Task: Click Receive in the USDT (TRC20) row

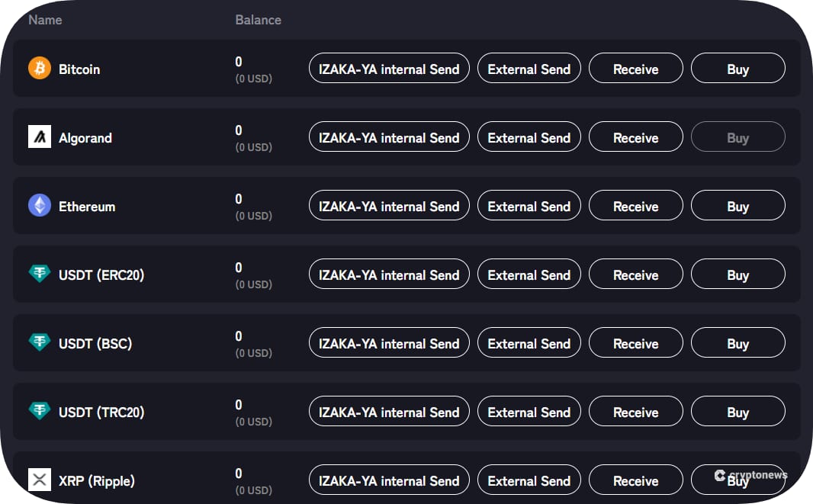Action: pyautogui.click(x=635, y=411)
